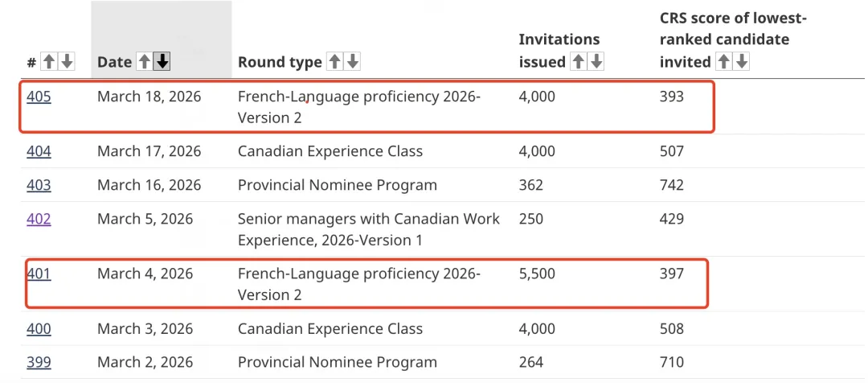Sort Round type descending arrow
The image size is (868, 383).
coord(352,62)
